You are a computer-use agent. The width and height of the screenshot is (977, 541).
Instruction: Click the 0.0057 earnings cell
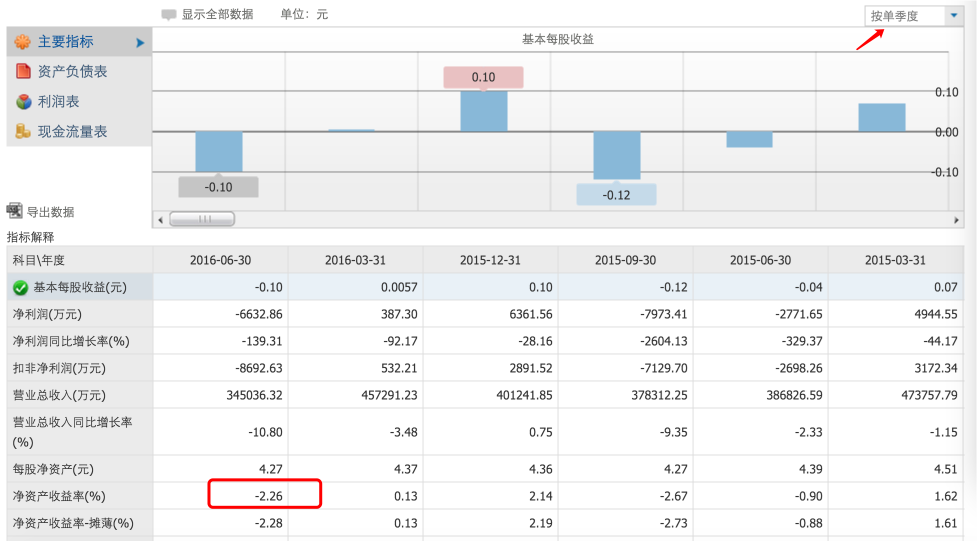(x=355, y=287)
